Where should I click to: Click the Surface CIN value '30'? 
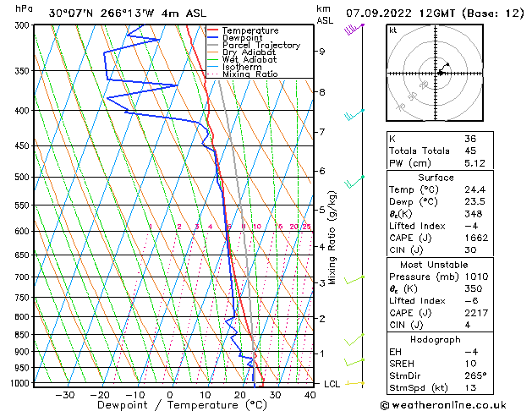click(470, 250)
